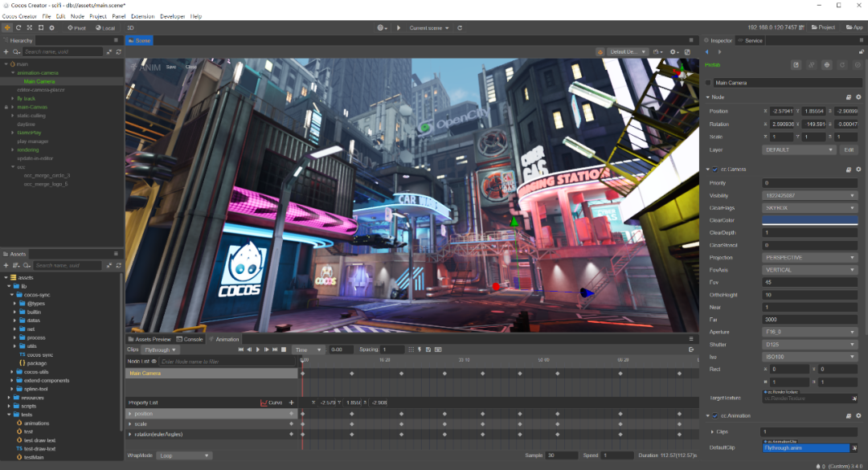
Task: Open the Flythrough clips dropdown
Action: click(160, 349)
